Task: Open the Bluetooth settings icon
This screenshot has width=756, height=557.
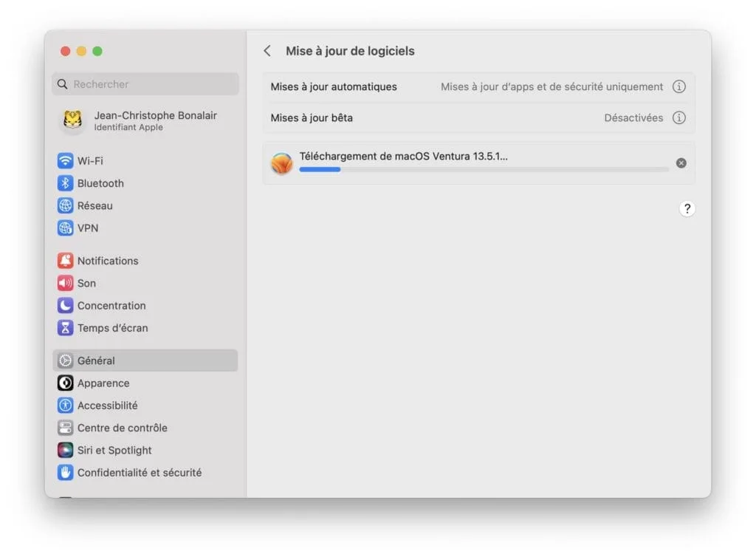Action: pos(66,183)
